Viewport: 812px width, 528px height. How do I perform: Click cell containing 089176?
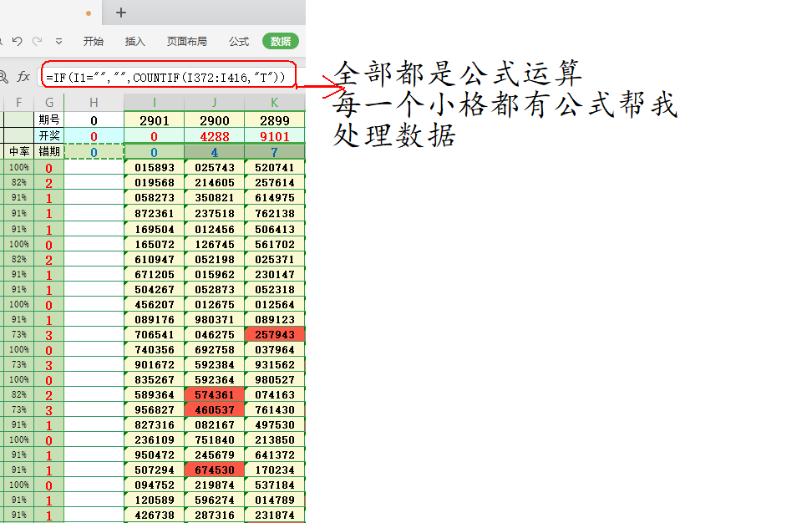[155, 319]
